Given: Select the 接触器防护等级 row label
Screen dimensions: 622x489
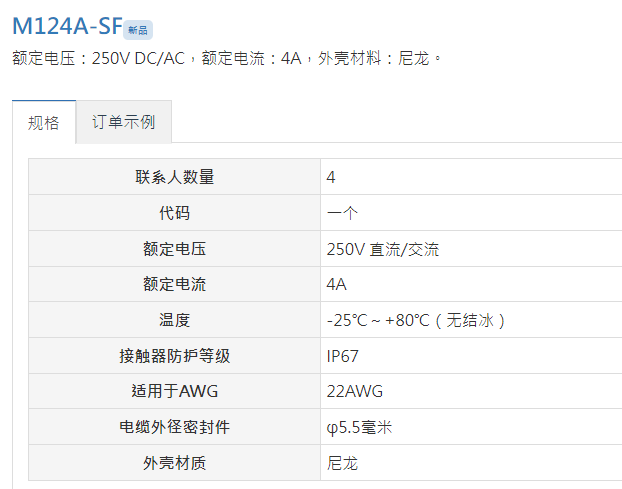Looking at the screenshot, I should [175, 356].
